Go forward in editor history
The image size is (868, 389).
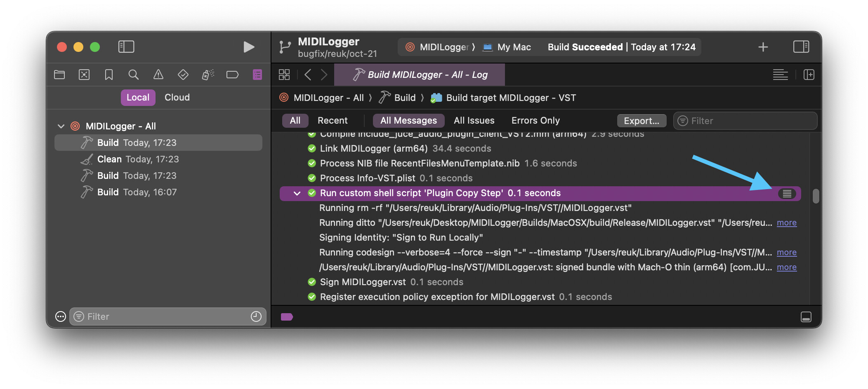324,75
